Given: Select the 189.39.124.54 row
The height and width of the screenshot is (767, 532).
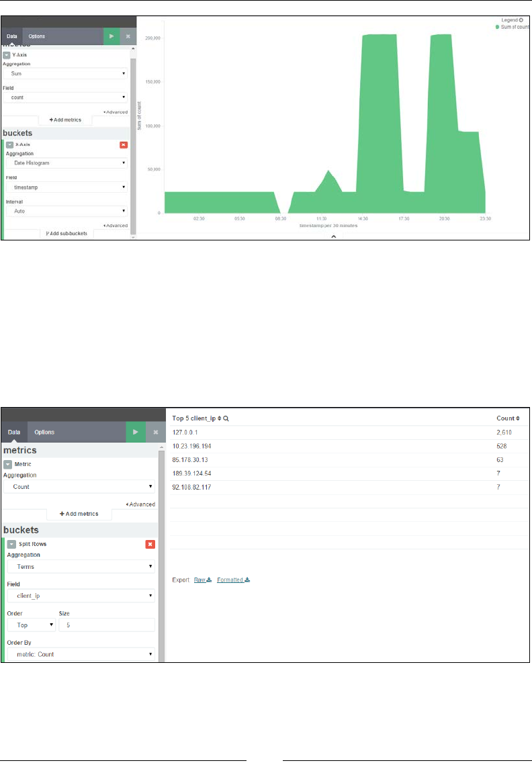Looking at the screenshot, I should tap(349, 473).
